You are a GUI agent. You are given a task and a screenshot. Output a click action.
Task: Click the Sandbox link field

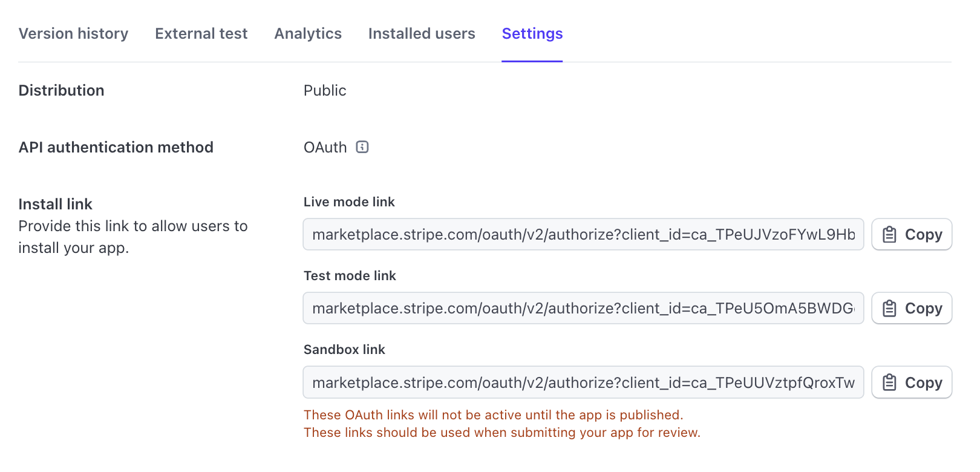[x=583, y=382]
